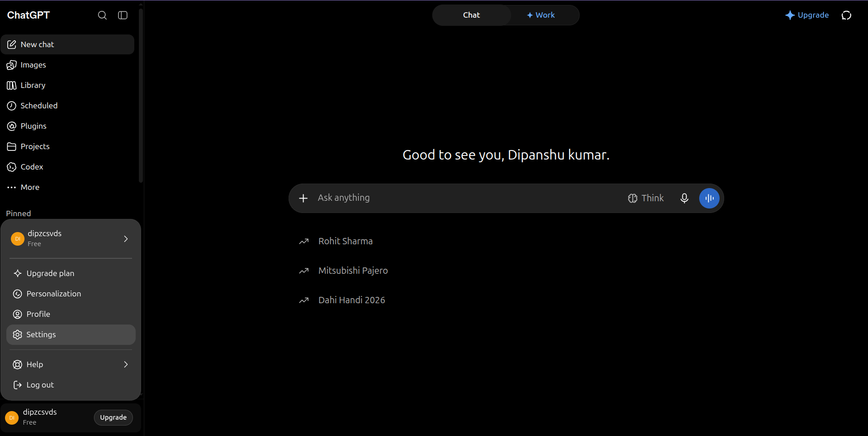868x436 pixels.
Task: Click the sidebar vertical scrollbar
Action: click(x=141, y=95)
